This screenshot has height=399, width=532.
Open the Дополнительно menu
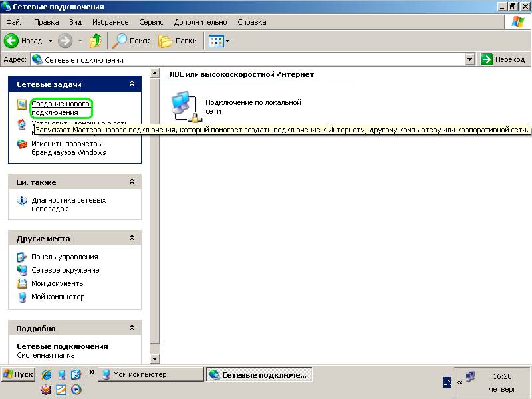(x=200, y=22)
